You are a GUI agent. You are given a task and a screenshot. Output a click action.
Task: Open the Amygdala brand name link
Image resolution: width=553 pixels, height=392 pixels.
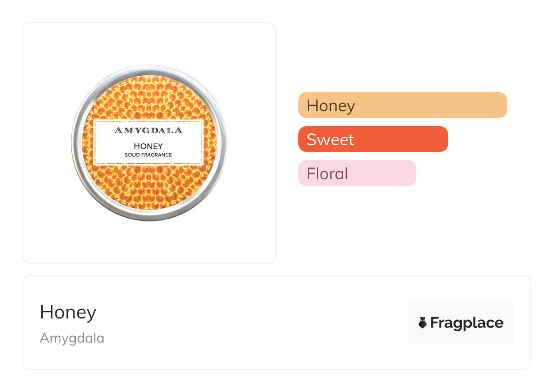click(x=72, y=338)
